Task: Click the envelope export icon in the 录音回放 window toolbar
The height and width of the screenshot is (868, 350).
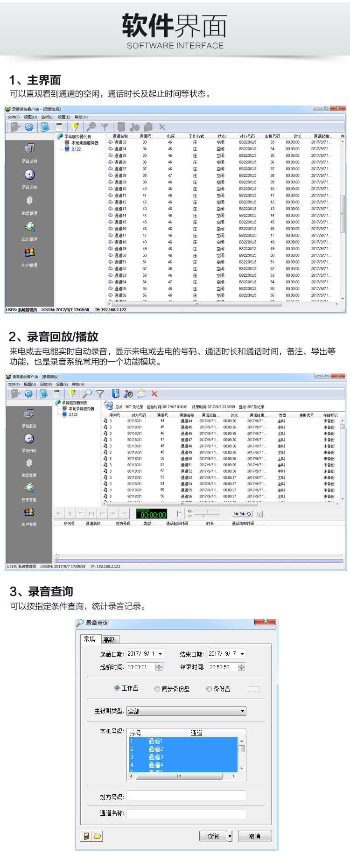Action: click(141, 393)
